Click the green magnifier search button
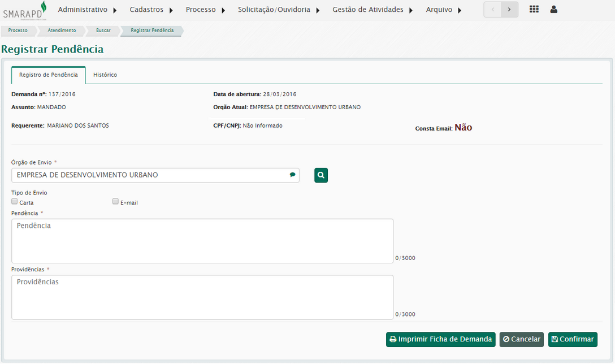The image size is (615, 364). point(321,175)
